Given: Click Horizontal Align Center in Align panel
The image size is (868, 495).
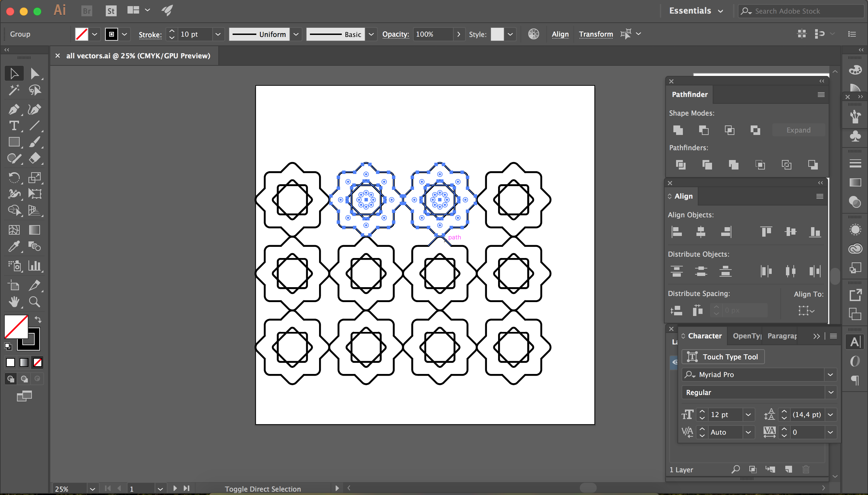Looking at the screenshot, I should point(701,232).
